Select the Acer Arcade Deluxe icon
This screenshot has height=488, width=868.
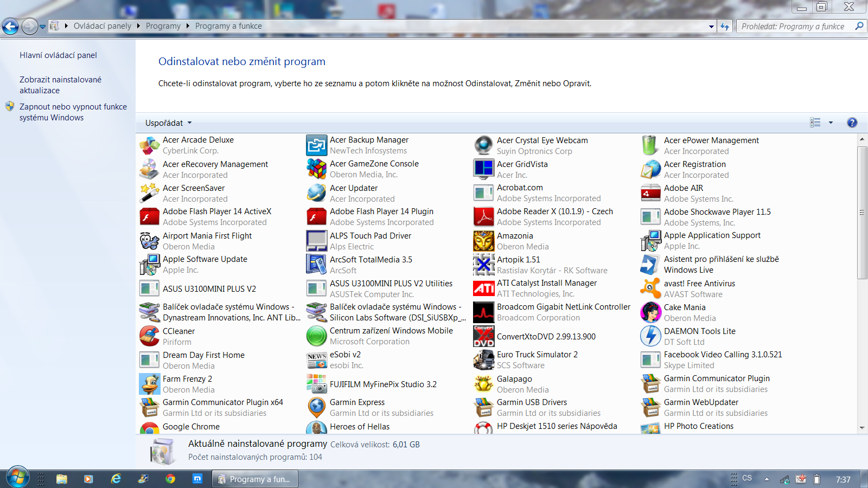click(x=149, y=145)
